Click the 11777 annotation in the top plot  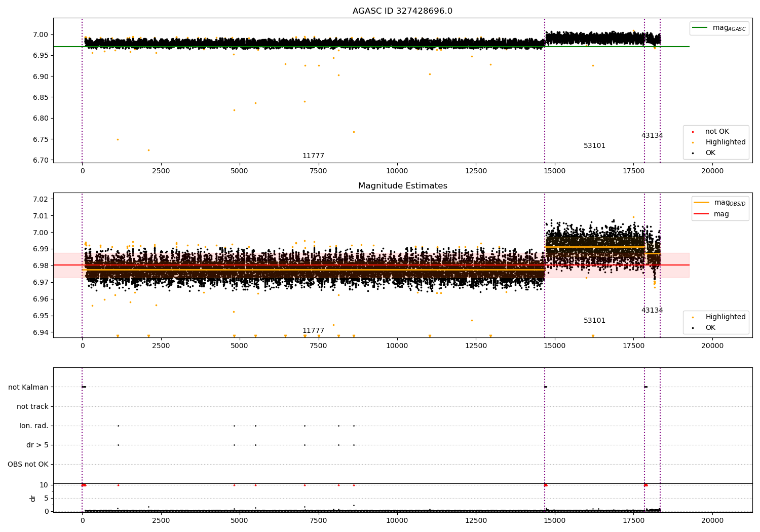point(313,156)
